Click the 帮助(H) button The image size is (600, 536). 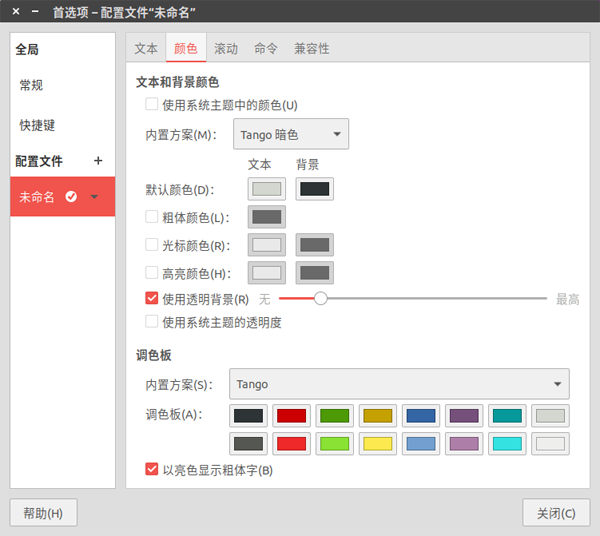(43, 513)
